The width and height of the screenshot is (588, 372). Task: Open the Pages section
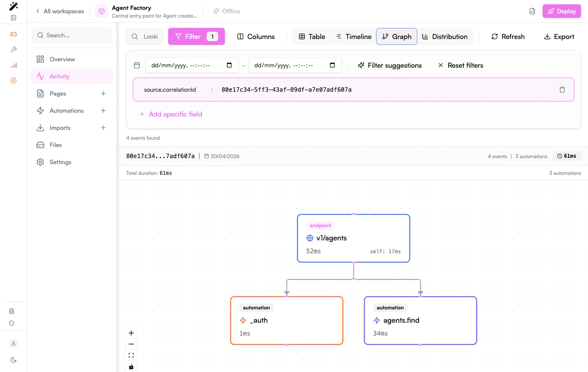(x=64, y=93)
